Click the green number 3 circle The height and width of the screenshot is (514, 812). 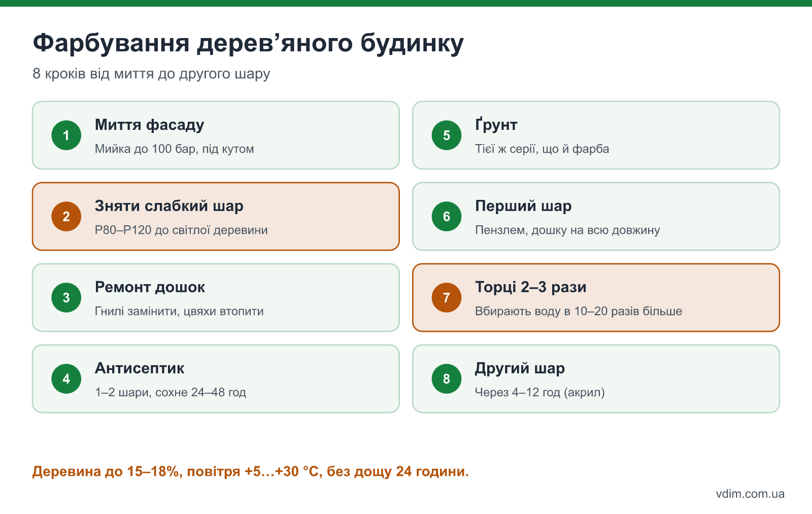(x=66, y=298)
